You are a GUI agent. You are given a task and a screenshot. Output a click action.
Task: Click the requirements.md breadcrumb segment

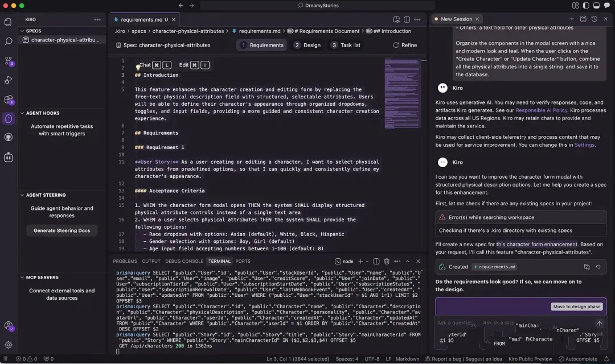point(256,31)
